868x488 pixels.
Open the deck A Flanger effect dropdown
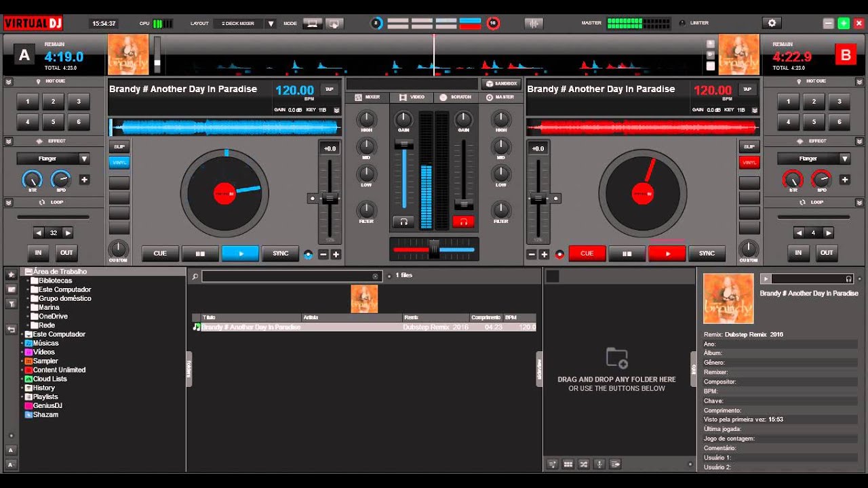54,159
